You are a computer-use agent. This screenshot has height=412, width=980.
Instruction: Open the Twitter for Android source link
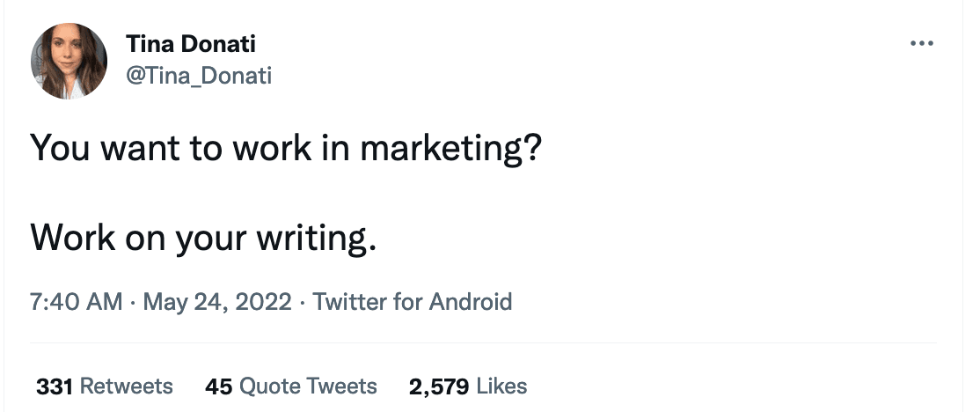point(413,302)
